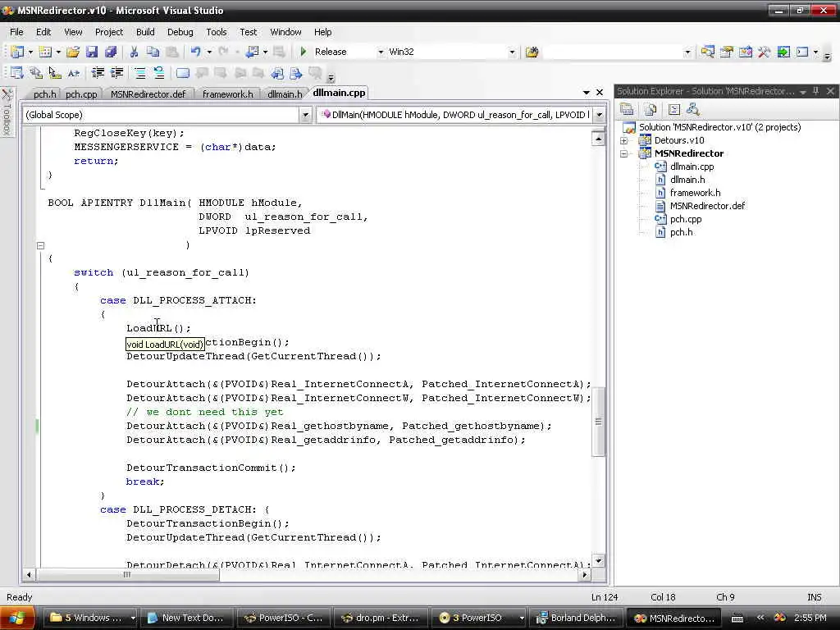Viewport: 840px width, 630px height.
Task: Open the PowerISO taskbar group
Action: (x=478, y=618)
